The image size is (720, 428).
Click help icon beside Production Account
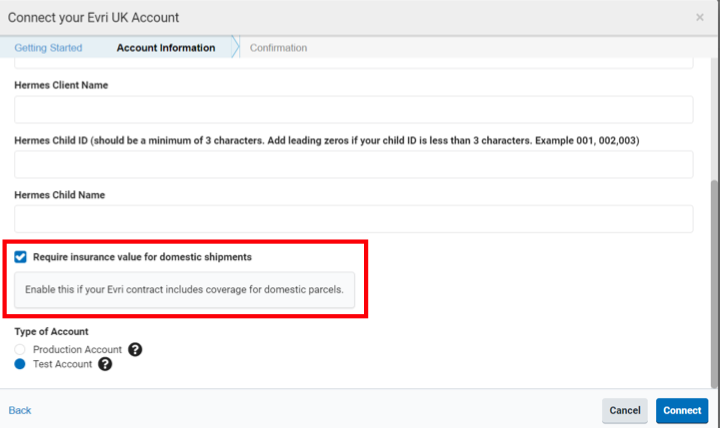[134, 350]
